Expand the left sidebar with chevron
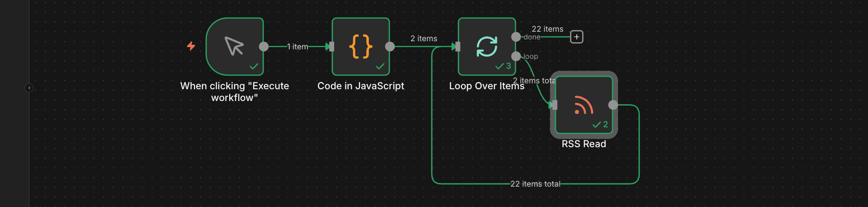Image resolution: width=868 pixels, height=207 pixels. [29, 88]
